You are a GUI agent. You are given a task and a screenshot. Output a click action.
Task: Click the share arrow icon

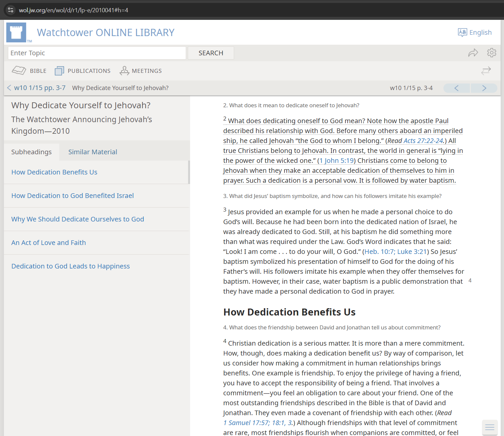tap(473, 53)
